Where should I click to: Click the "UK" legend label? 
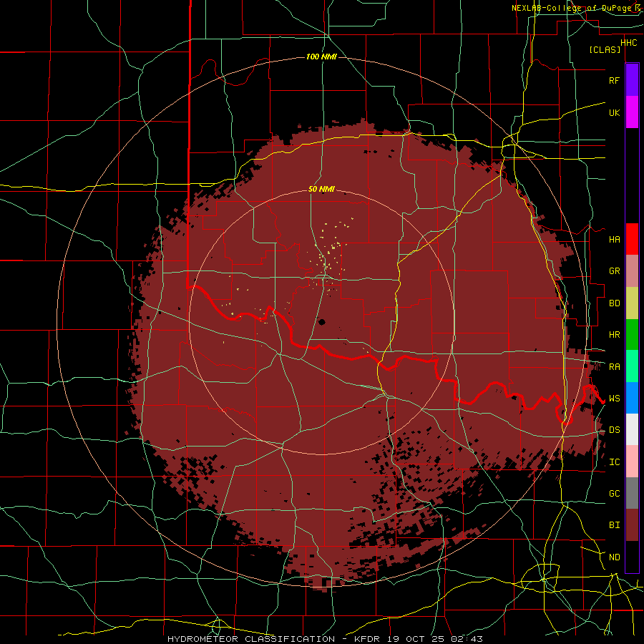tap(614, 112)
